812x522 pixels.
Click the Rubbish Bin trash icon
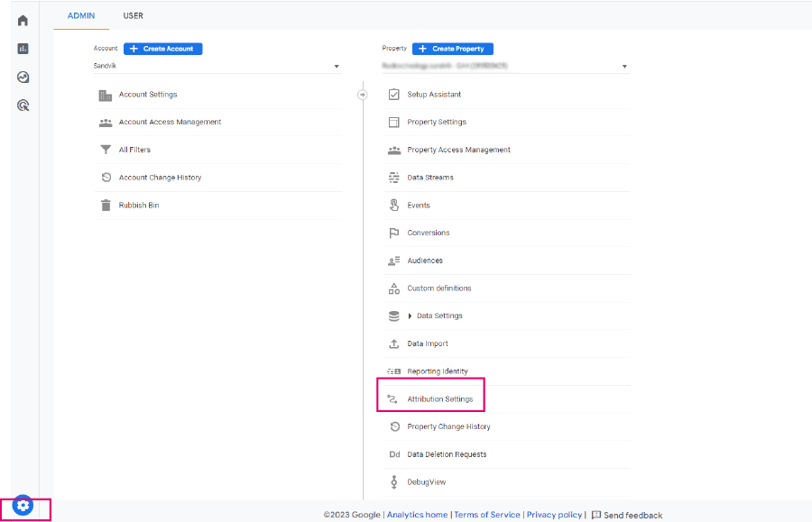click(106, 206)
